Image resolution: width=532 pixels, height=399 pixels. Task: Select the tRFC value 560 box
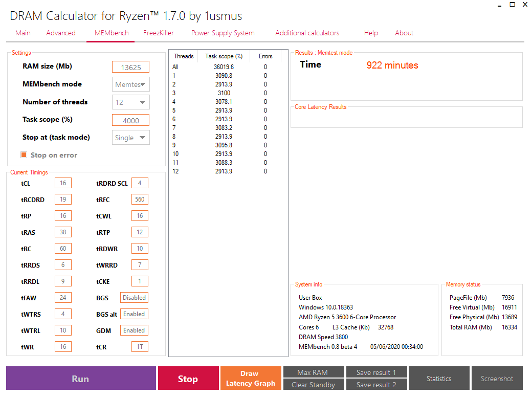(140, 199)
